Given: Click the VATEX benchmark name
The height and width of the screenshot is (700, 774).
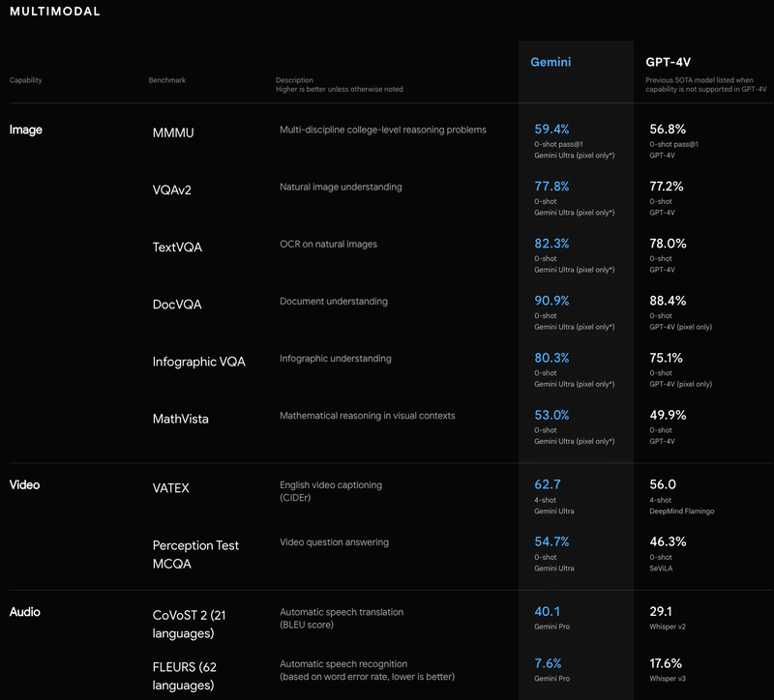Looking at the screenshot, I should click(x=171, y=488).
